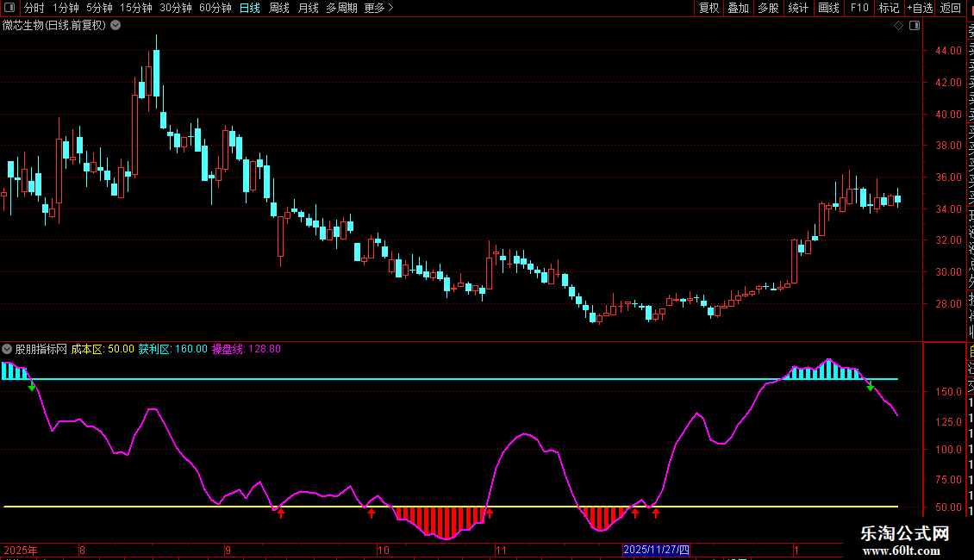Select the 分时 intraday view tab
This screenshot has width=974, height=560.
pos(34,8)
